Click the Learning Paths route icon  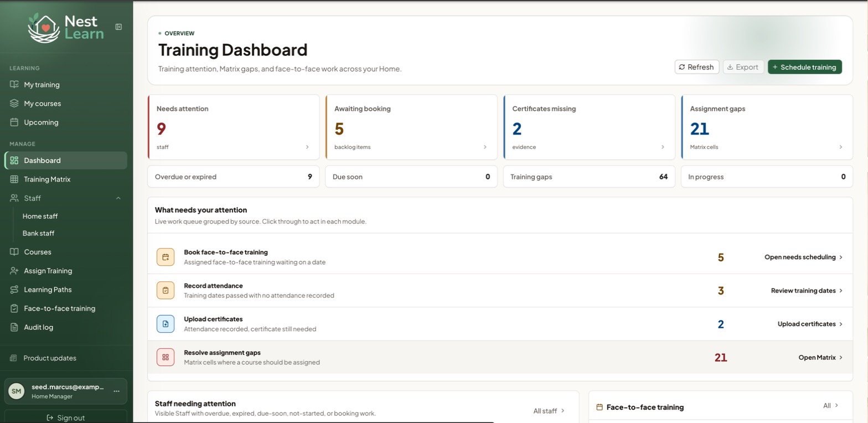pyautogui.click(x=14, y=290)
